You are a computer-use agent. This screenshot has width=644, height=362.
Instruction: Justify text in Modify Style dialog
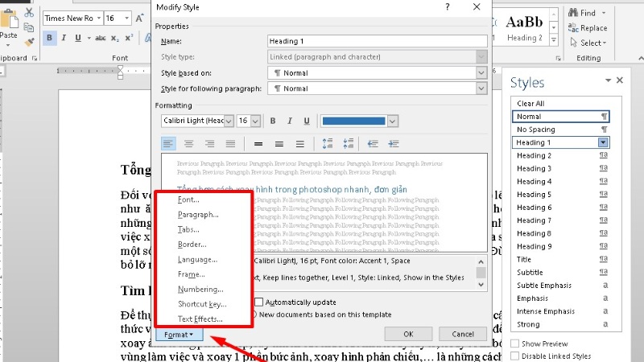point(230,144)
